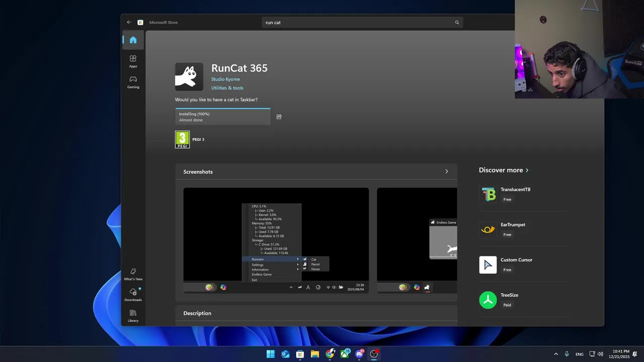Open Discord from the taskbar
Viewport: 644px width, 362px height.
pos(359,354)
